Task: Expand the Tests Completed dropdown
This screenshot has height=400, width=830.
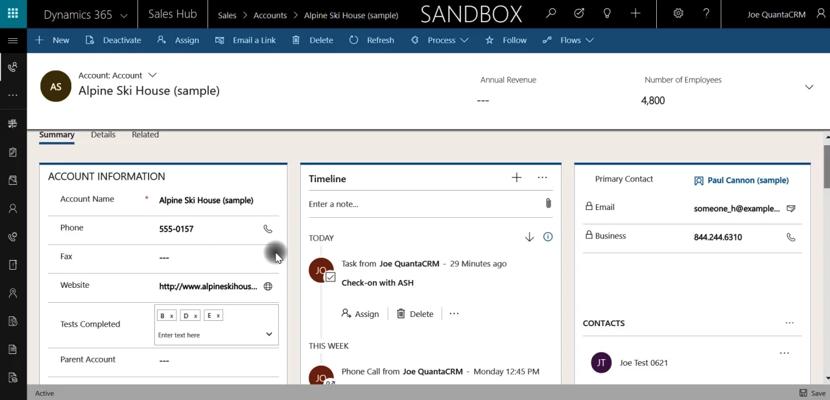Action: pyautogui.click(x=268, y=334)
